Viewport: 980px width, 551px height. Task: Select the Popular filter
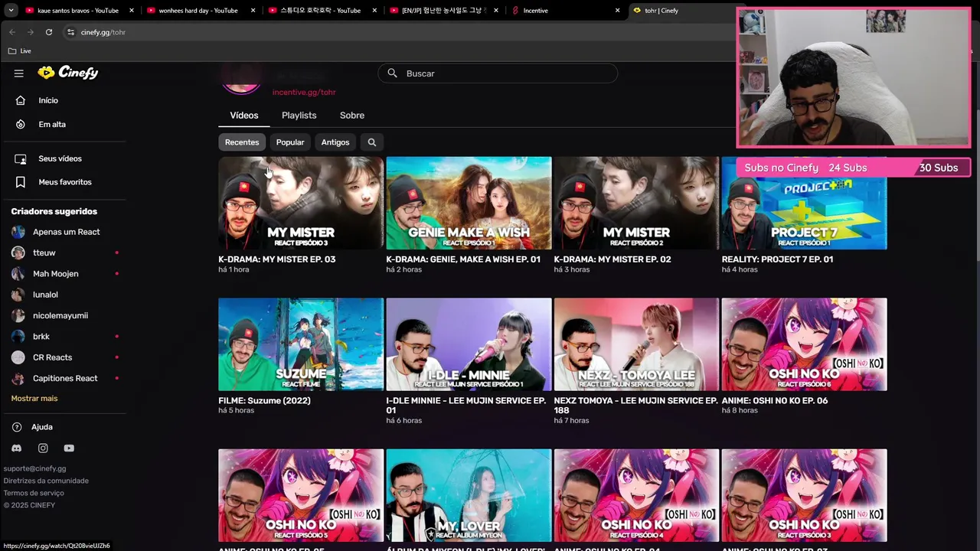pyautogui.click(x=290, y=142)
